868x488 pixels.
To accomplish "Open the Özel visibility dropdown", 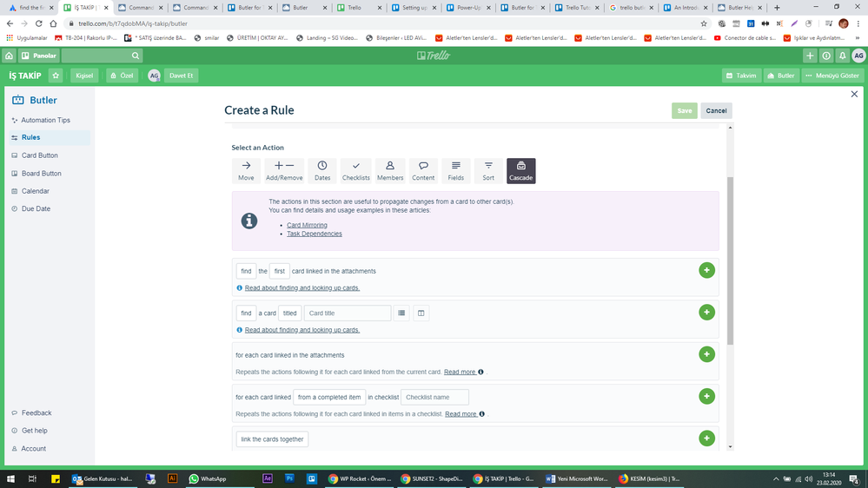I will point(122,76).
